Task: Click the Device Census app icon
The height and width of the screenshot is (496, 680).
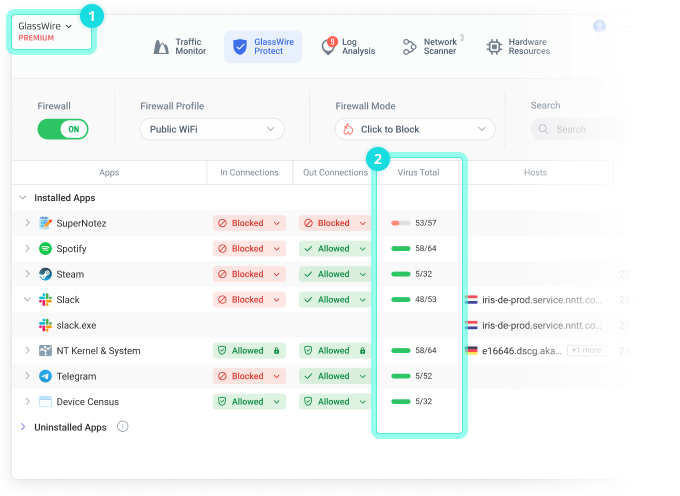Action: (45, 401)
